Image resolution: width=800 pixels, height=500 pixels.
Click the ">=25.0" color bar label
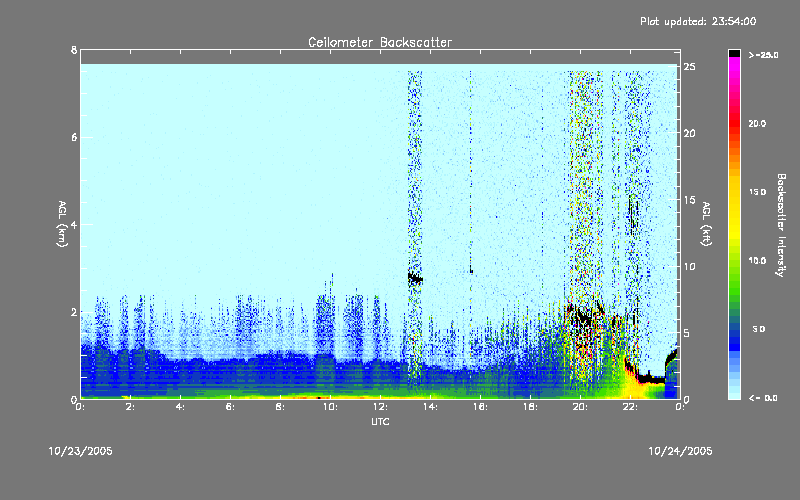[x=763, y=55]
